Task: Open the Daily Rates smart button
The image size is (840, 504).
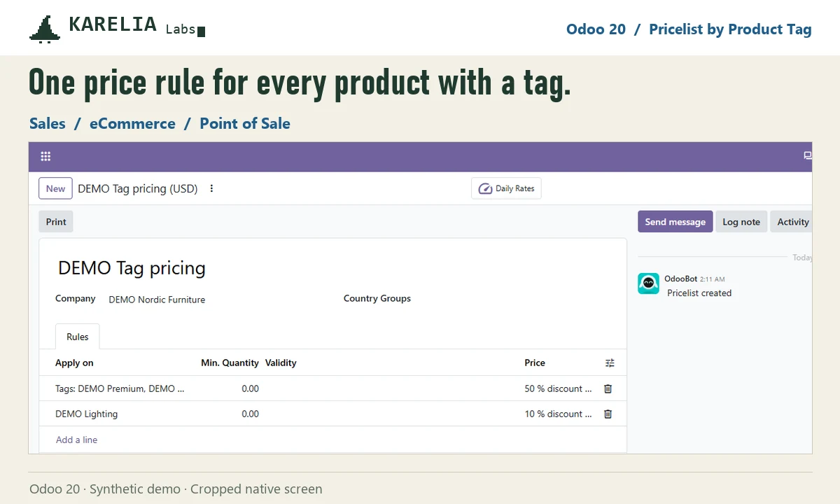Action: pyautogui.click(x=506, y=188)
